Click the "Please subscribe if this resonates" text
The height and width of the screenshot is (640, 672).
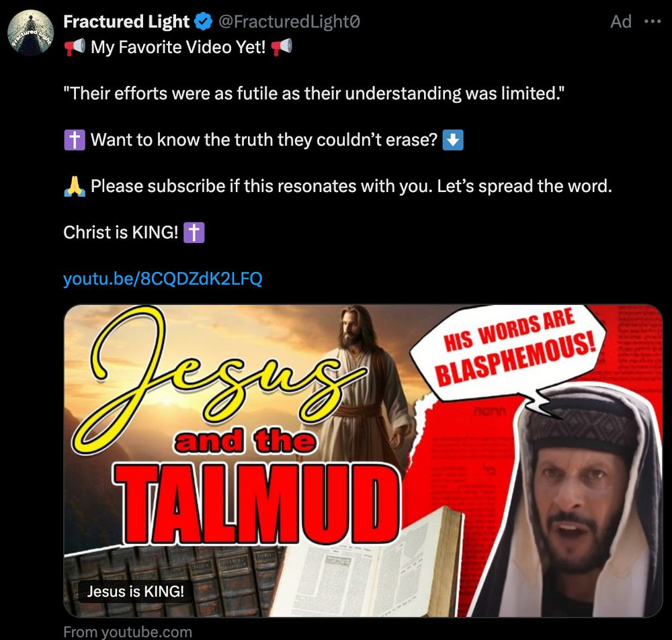(x=351, y=186)
